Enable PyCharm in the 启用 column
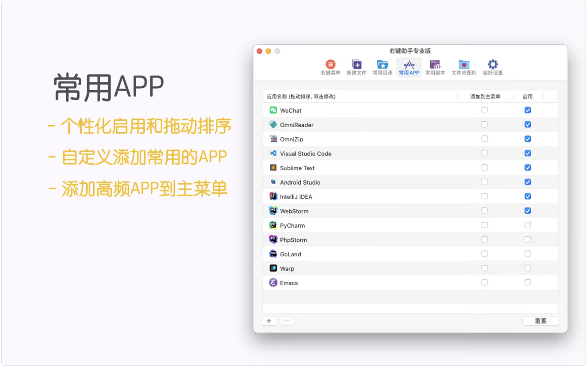Viewport: 588px width, 366px height. tap(528, 225)
